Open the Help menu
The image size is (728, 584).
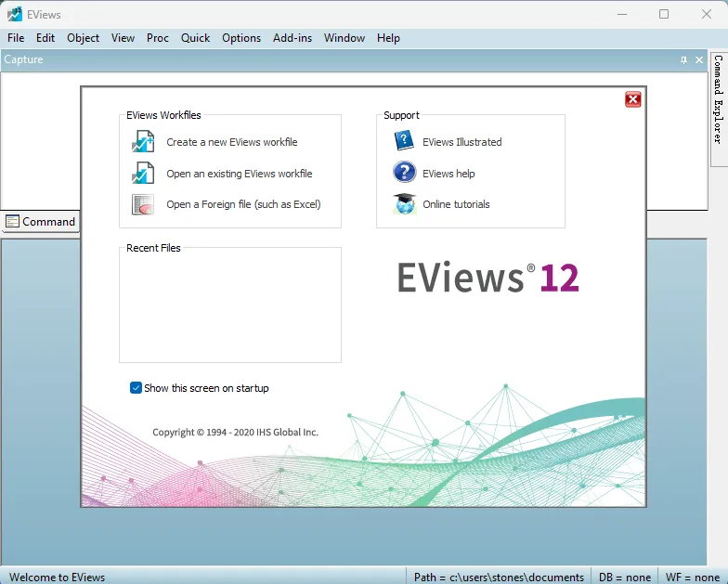(x=388, y=38)
